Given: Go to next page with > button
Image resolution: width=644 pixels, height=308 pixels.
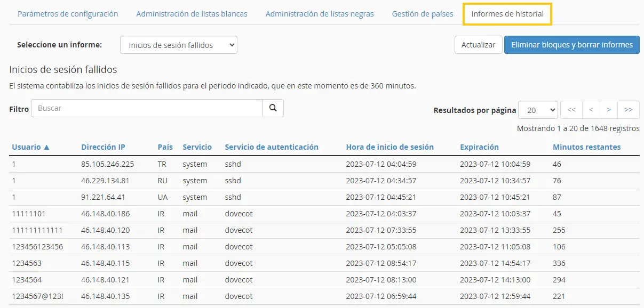Looking at the screenshot, I should pyautogui.click(x=609, y=110).
